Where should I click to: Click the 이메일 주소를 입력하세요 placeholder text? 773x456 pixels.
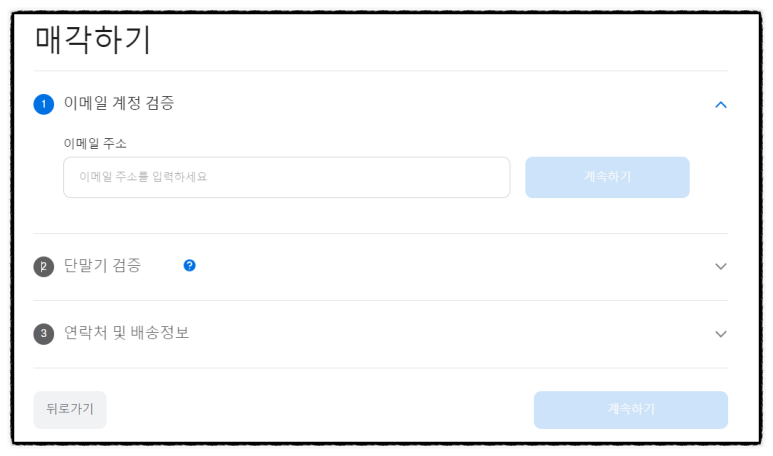(x=143, y=176)
